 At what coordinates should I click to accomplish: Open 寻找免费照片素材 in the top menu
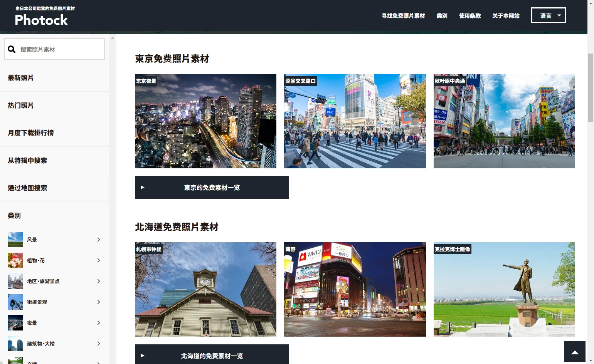(403, 16)
